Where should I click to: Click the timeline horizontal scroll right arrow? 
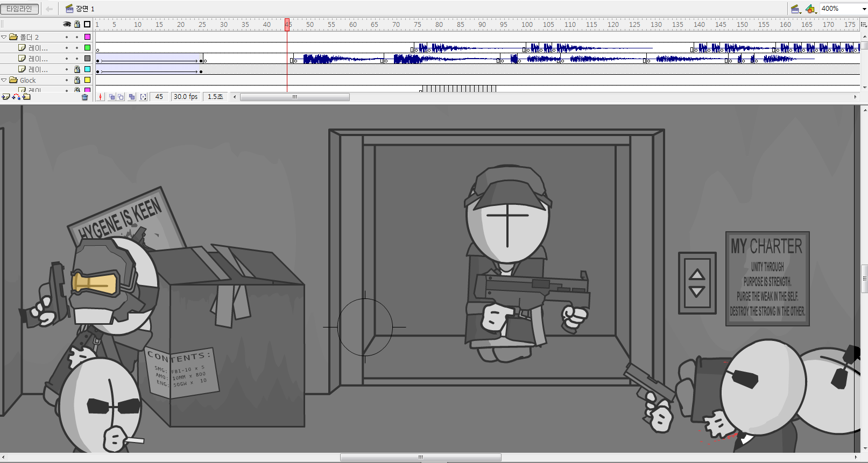point(855,97)
